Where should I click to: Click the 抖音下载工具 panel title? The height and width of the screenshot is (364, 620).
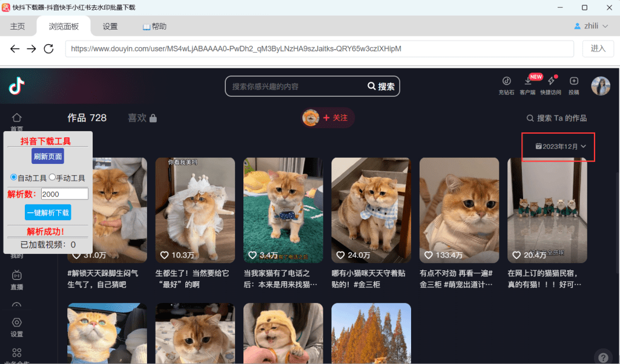46,141
